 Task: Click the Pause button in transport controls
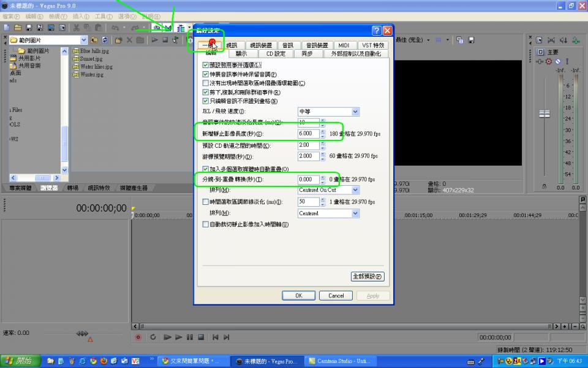(189, 337)
